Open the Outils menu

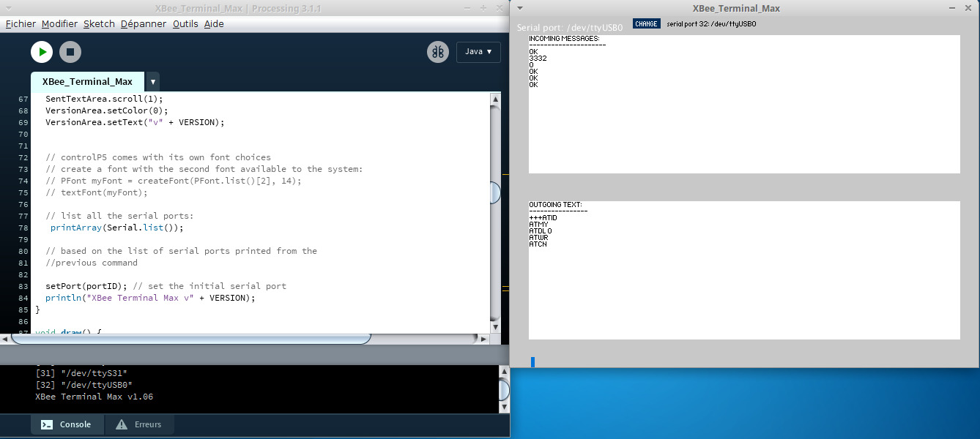tap(185, 23)
